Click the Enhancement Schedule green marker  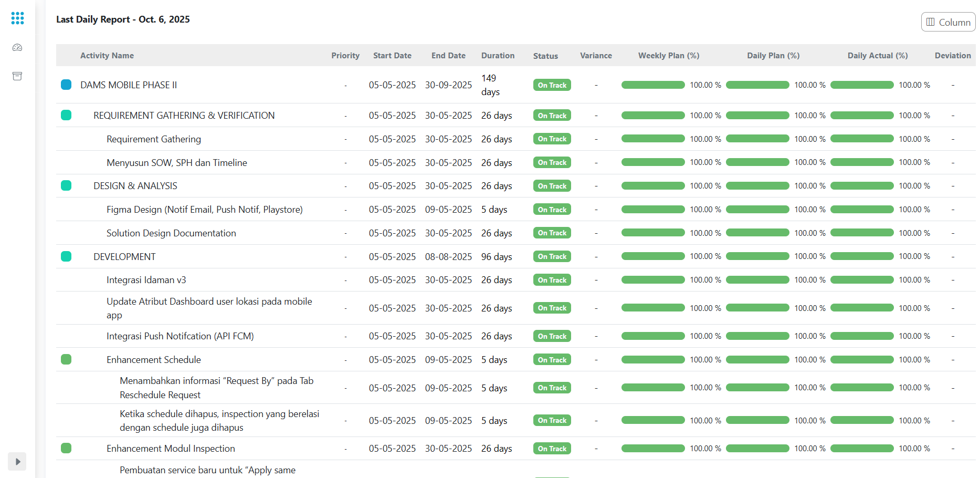66,359
